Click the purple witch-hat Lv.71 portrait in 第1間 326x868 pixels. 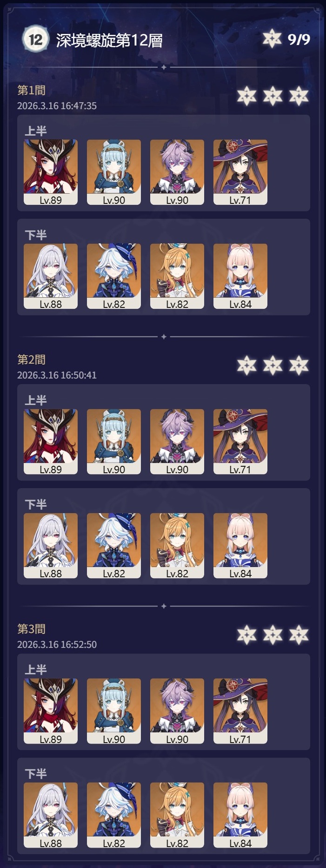[x=240, y=172]
